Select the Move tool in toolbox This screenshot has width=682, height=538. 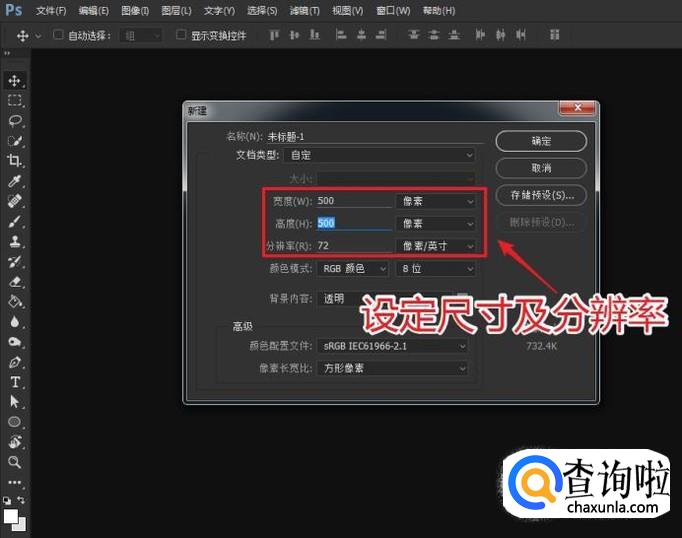click(14, 80)
